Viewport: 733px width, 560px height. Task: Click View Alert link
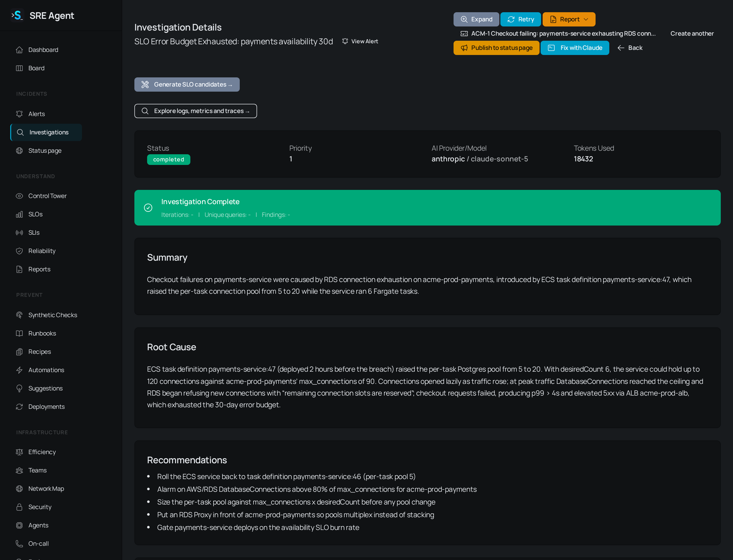360,41
